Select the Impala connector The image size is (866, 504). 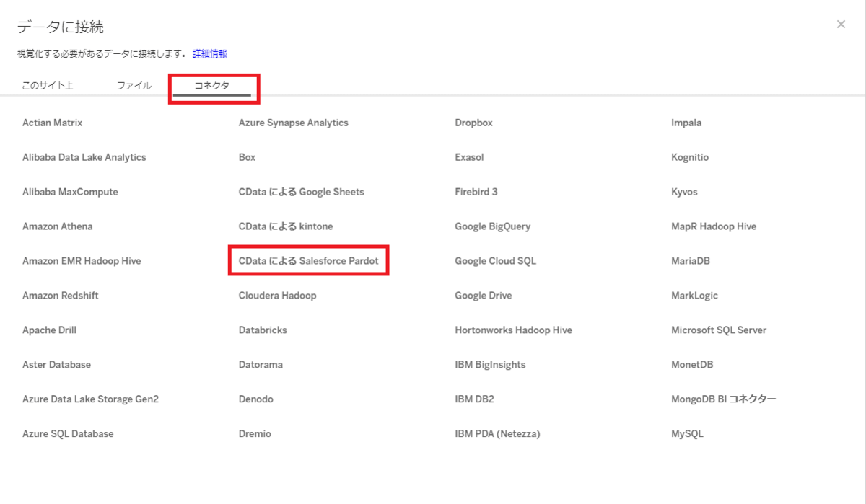tap(686, 123)
